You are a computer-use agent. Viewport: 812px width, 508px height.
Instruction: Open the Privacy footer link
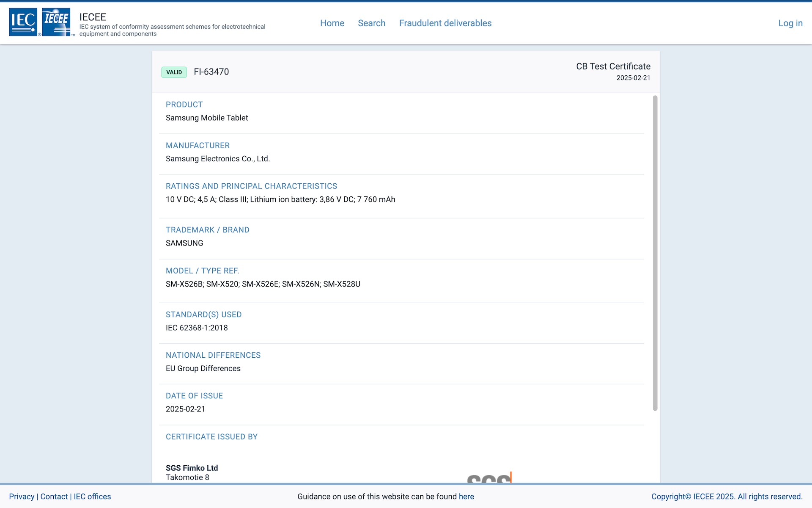(x=22, y=497)
